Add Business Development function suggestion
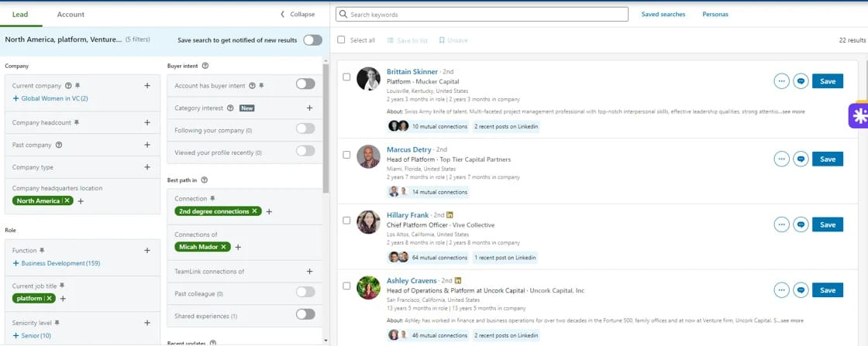Screen dimensions: 868x346 click(56, 263)
